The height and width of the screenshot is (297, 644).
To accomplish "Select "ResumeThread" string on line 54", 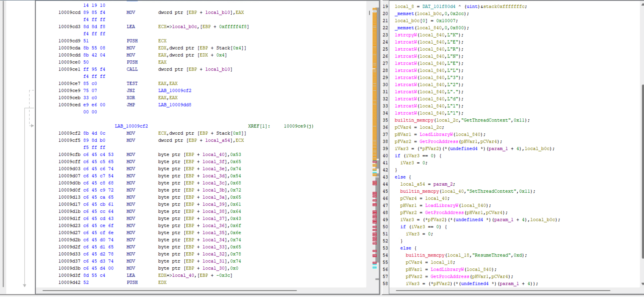I will pyautogui.click(x=491, y=255).
